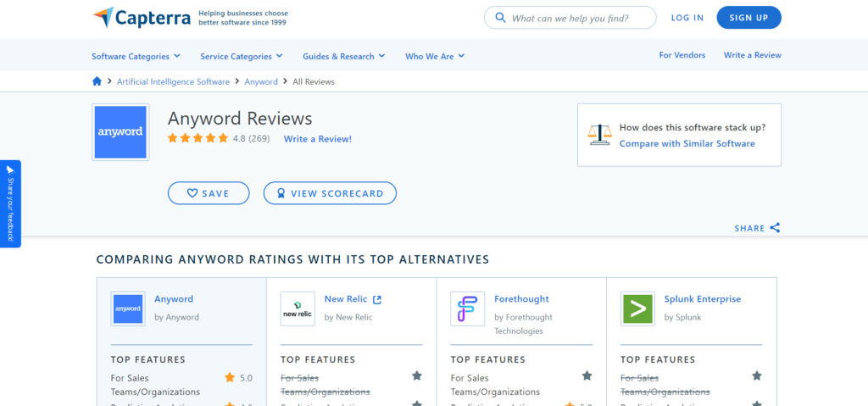This screenshot has width=868, height=406.
Task: Open the Who We Are menu
Action: [x=435, y=56]
